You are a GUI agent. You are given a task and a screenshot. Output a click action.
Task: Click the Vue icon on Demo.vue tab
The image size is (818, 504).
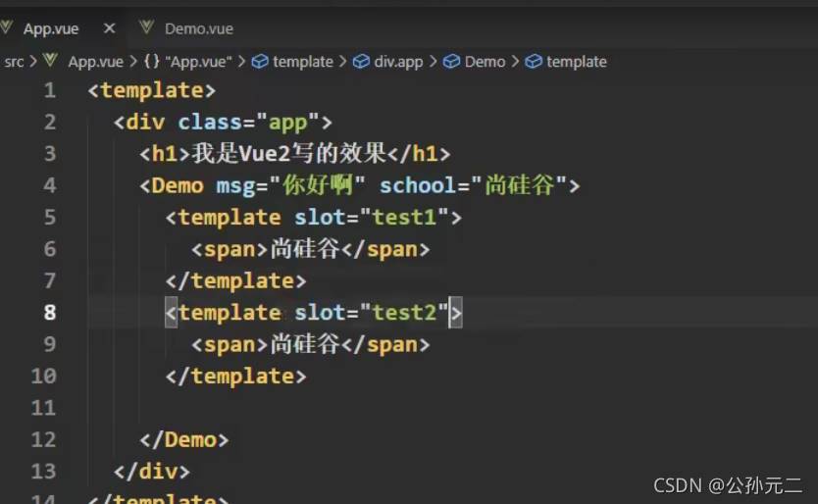[x=146, y=27]
